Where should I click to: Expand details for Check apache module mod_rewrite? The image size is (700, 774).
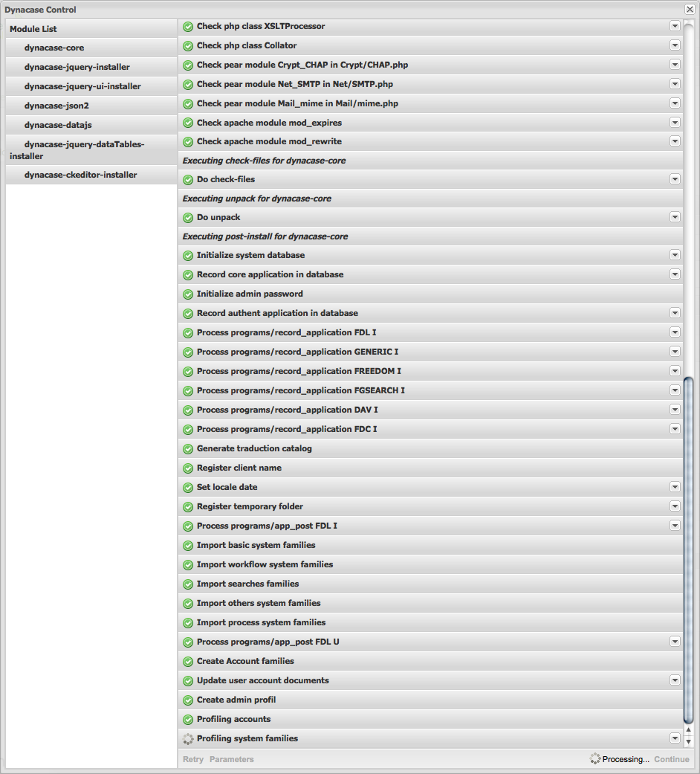[x=675, y=141]
